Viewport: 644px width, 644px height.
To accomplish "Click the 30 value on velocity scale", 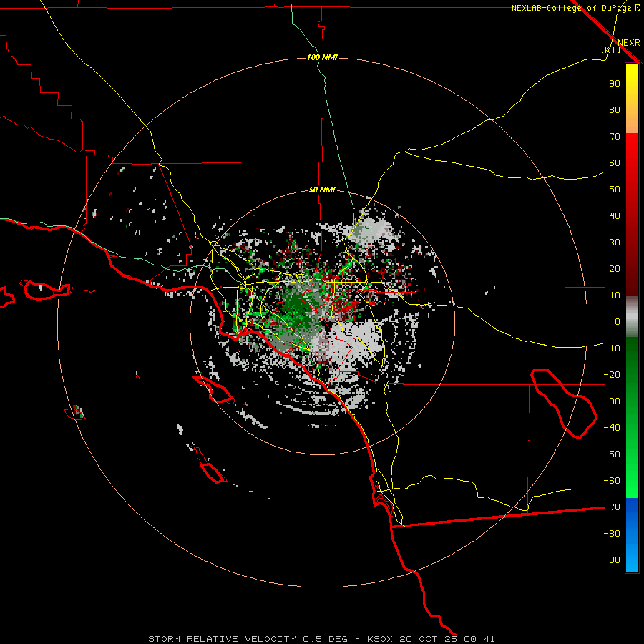I will point(615,243).
